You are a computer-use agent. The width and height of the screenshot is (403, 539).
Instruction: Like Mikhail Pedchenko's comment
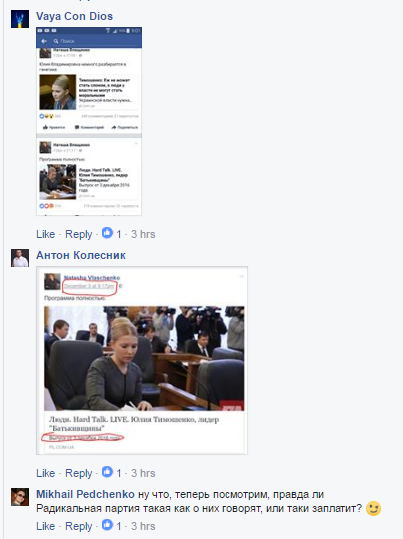pos(45,526)
